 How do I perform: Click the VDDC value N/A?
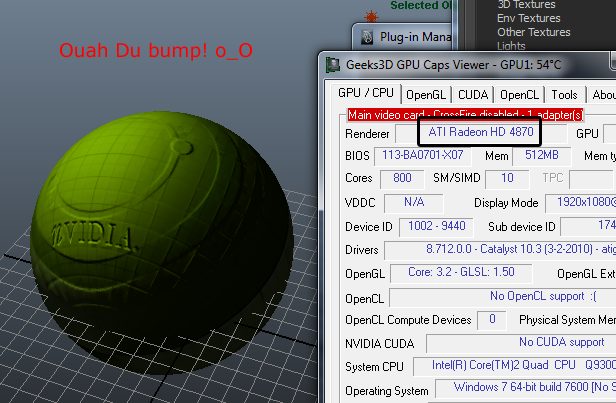point(414,203)
